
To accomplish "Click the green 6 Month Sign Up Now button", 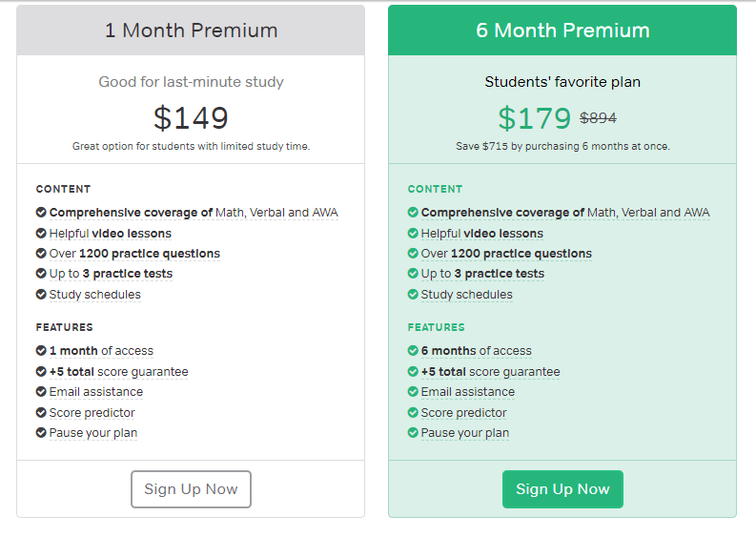I will (562, 489).
